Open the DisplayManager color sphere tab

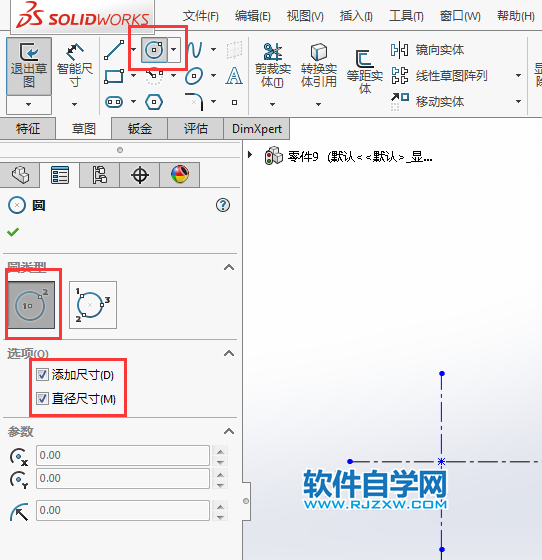point(180,175)
